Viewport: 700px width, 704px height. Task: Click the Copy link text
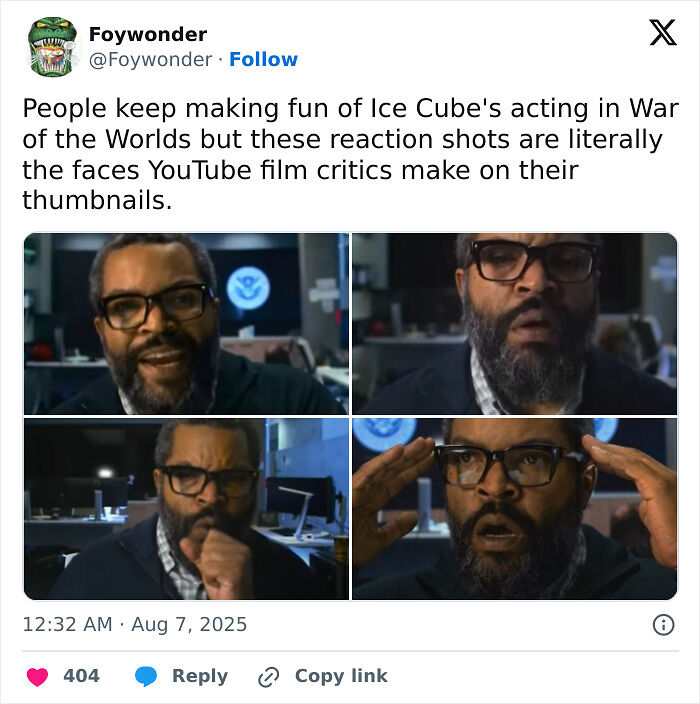[x=341, y=676]
